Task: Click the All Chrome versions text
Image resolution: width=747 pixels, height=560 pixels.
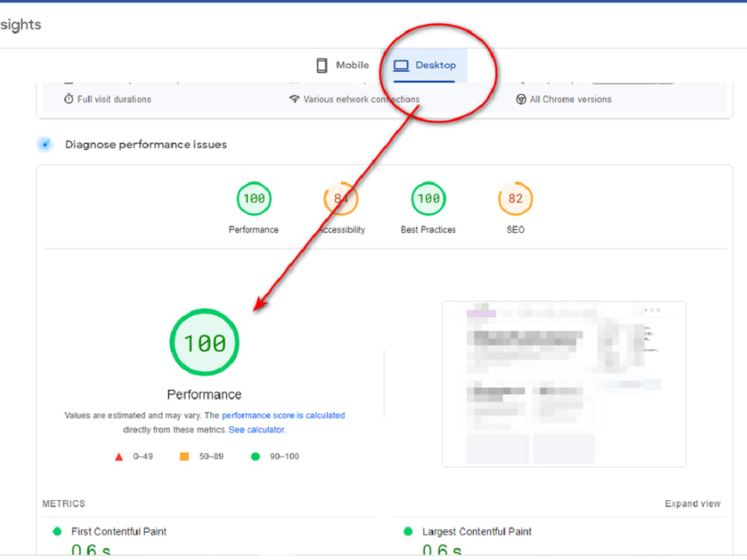Action: [x=571, y=99]
